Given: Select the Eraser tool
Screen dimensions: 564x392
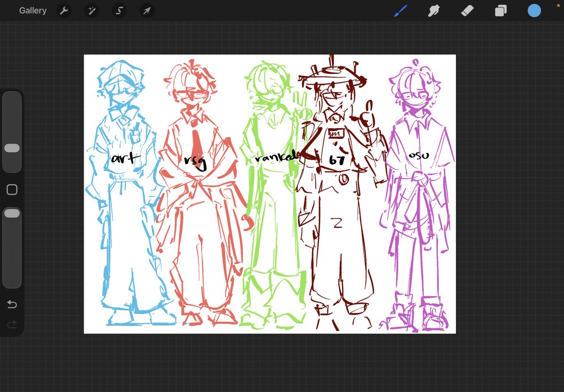Looking at the screenshot, I should click(x=467, y=10).
